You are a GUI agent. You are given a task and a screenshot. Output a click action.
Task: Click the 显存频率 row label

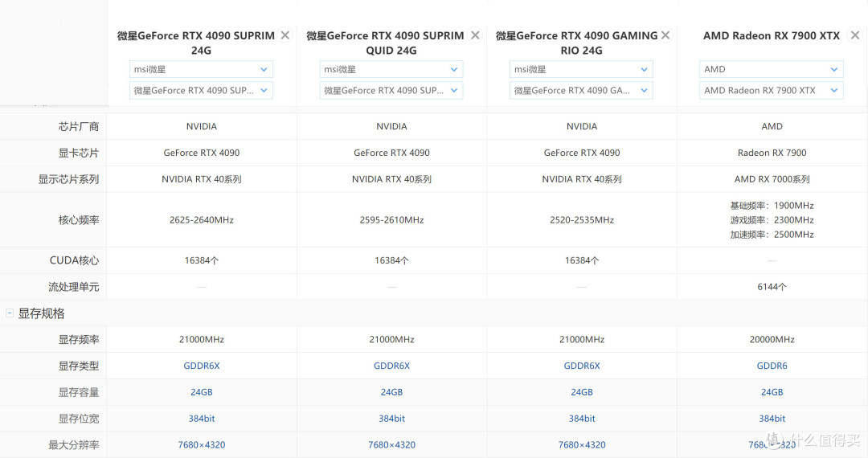tap(79, 340)
